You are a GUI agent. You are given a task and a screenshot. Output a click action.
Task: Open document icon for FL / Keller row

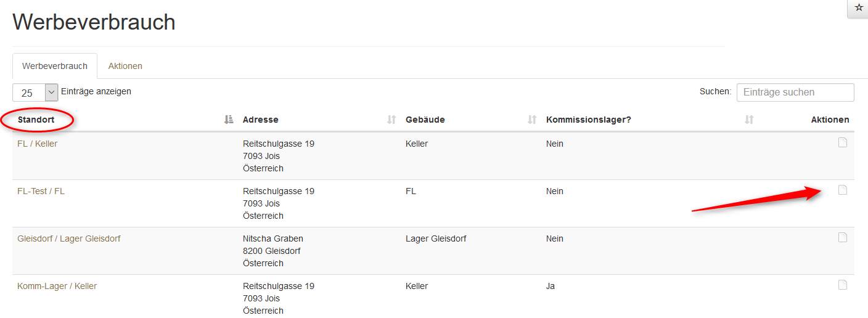point(842,143)
